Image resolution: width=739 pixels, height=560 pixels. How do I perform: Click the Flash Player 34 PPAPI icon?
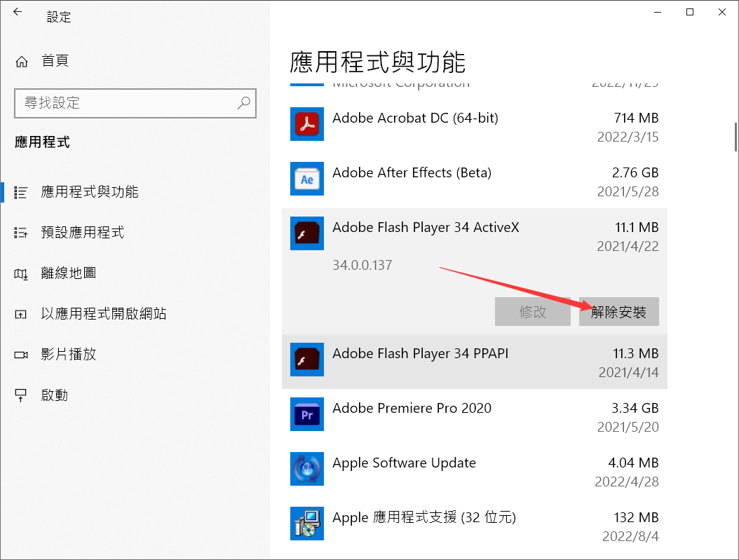pyautogui.click(x=307, y=360)
